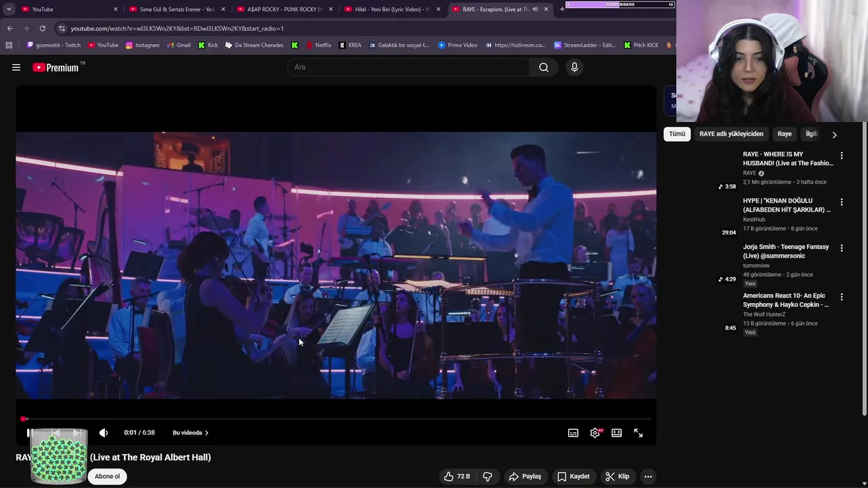Open the Netflix bookmark

tap(319, 45)
